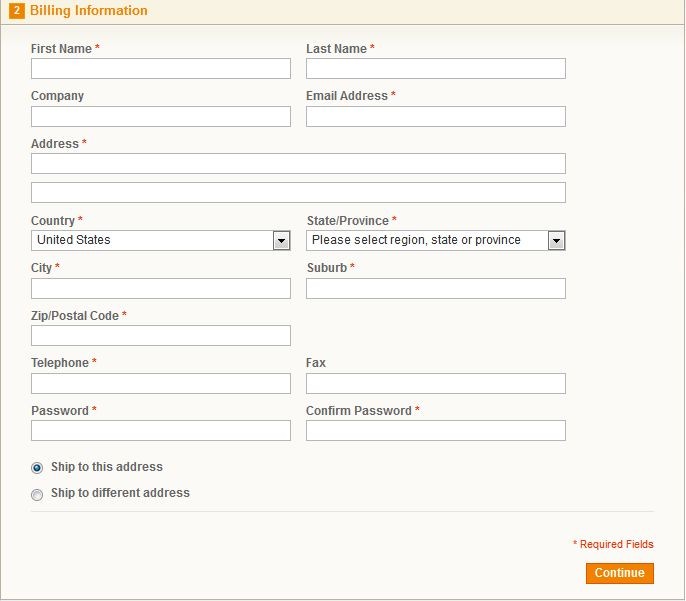
Task: Click the step 2 number badge icon
Action: point(17,10)
